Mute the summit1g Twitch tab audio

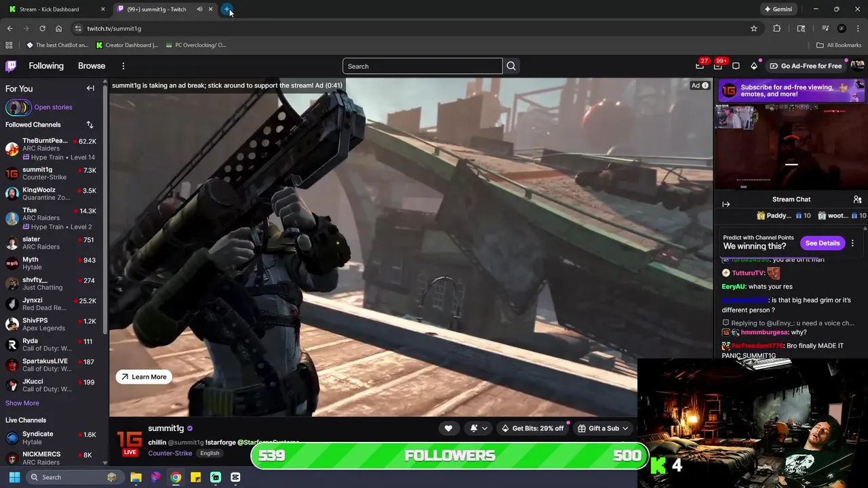[x=199, y=9]
